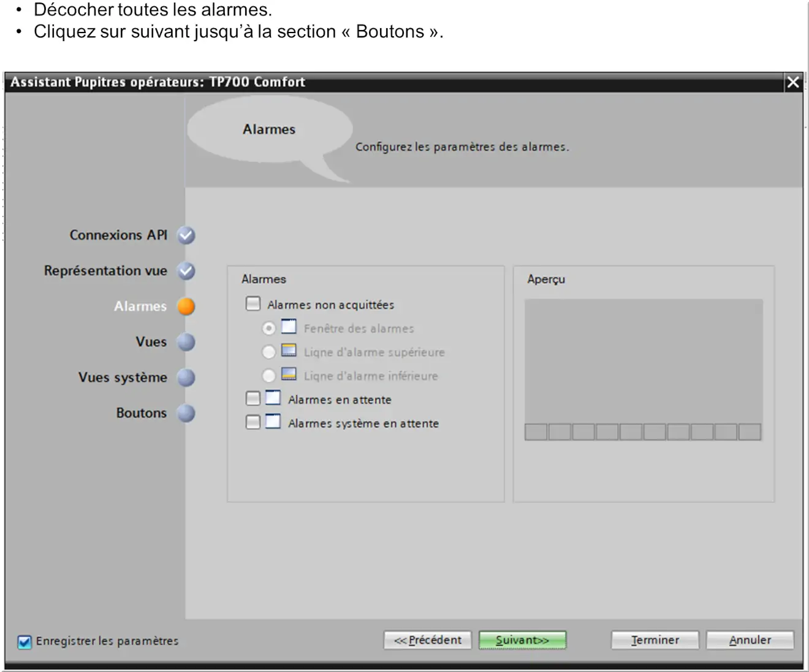The image size is (809, 672).
Task: Click the Précédent button
Action: pos(428,640)
